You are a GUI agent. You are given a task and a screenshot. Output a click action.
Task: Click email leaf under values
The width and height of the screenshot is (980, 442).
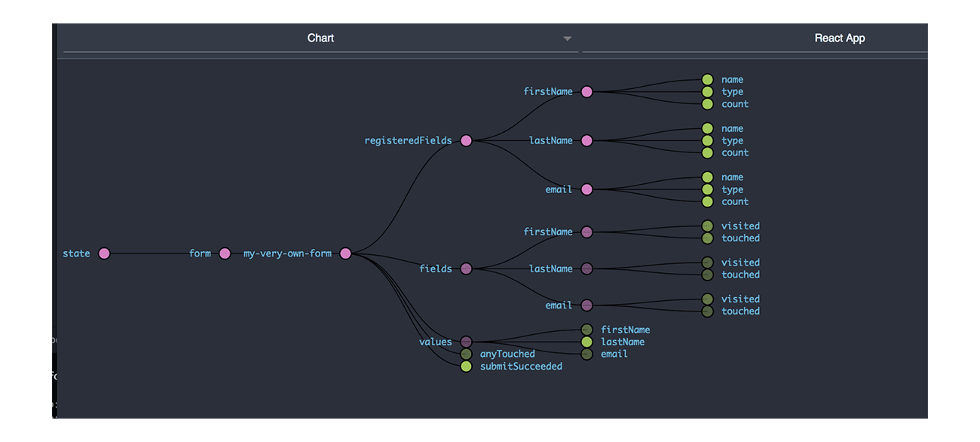pyautogui.click(x=586, y=354)
